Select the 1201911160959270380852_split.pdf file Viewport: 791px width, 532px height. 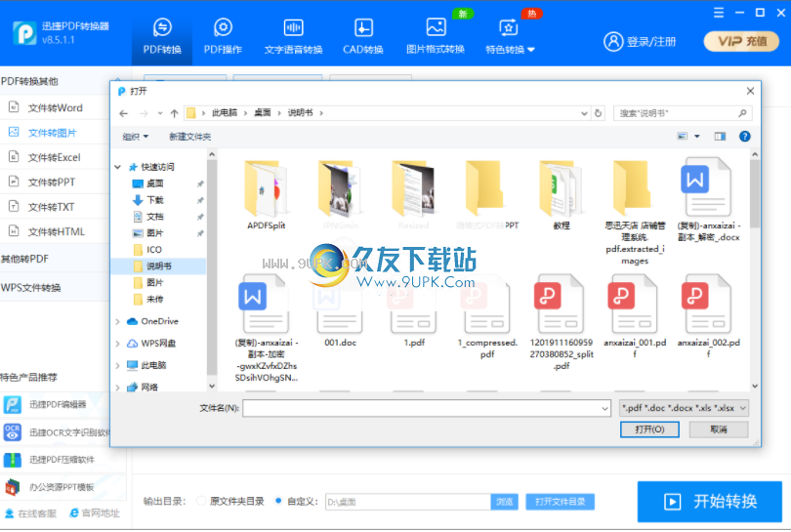click(x=561, y=322)
